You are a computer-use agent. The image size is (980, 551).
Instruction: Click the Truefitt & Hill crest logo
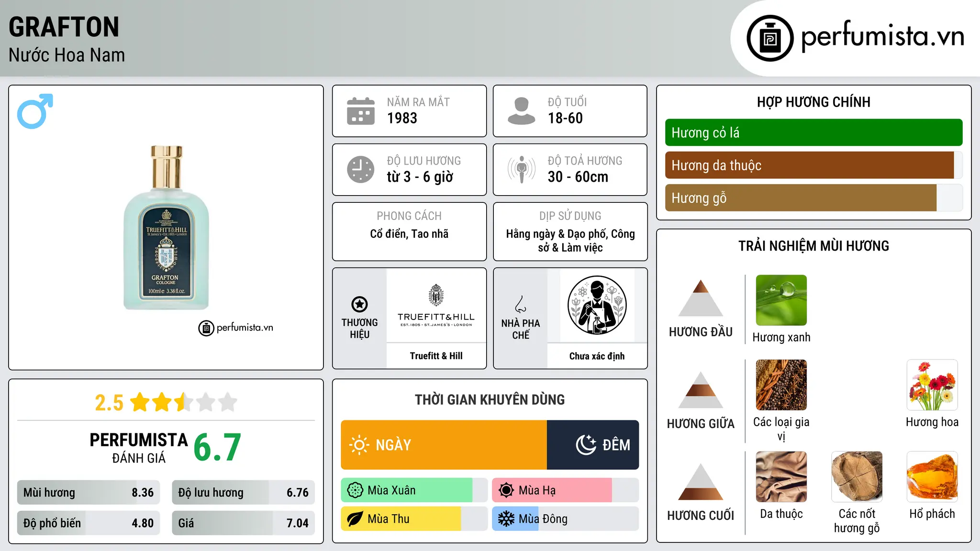pyautogui.click(x=436, y=295)
